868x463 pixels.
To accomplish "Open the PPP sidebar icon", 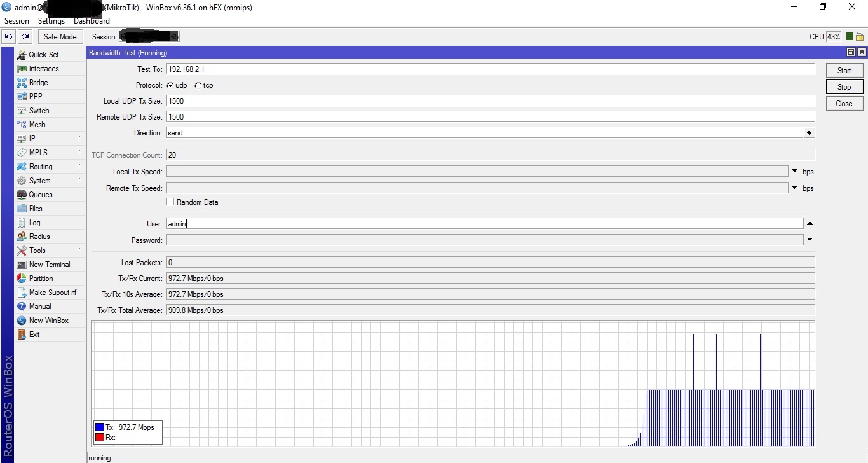I will (x=22, y=97).
